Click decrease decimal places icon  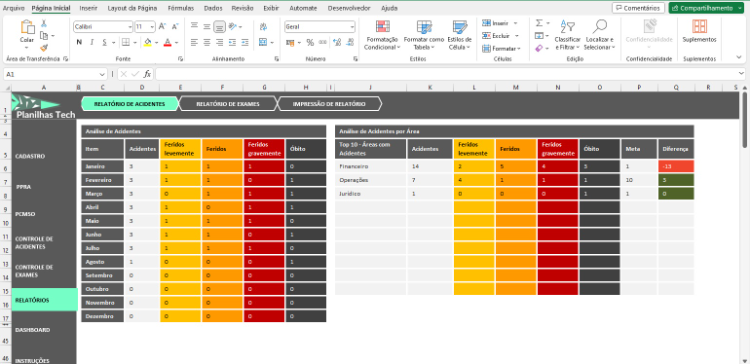(x=350, y=43)
